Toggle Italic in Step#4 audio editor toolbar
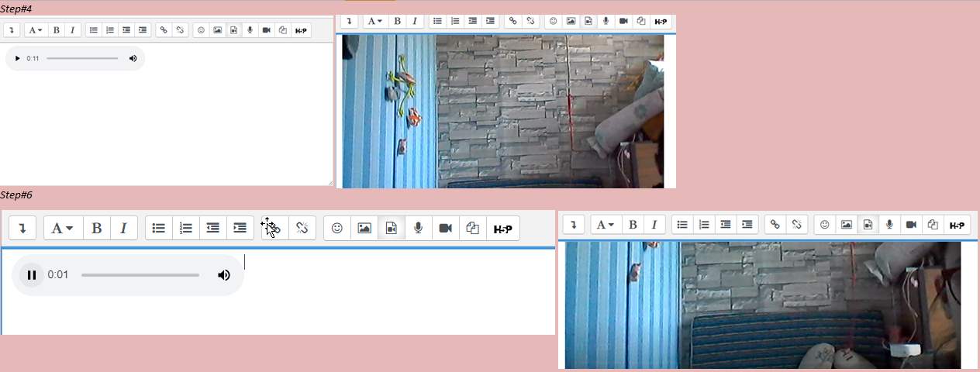The width and height of the screenshot is (980, 372). pyautogui.click(x=73, y=30)
